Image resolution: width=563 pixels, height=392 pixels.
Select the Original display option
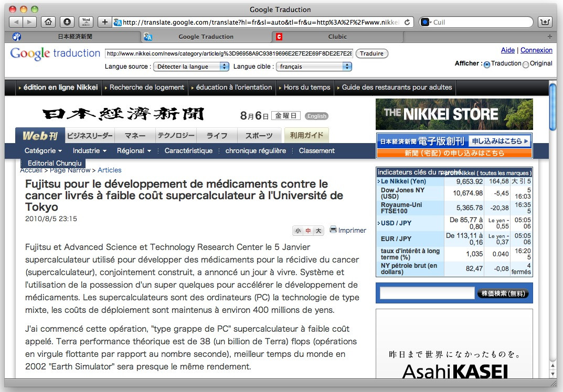coord(526,64)
